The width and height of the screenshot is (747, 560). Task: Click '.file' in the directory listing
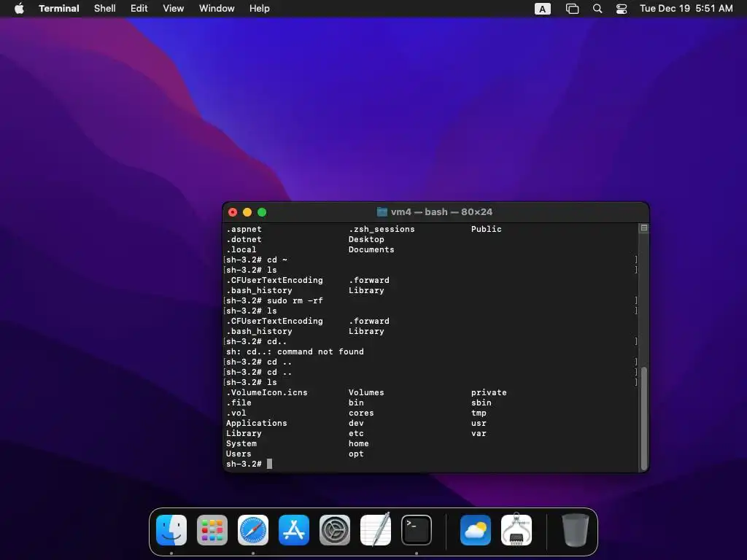[239, 402]
